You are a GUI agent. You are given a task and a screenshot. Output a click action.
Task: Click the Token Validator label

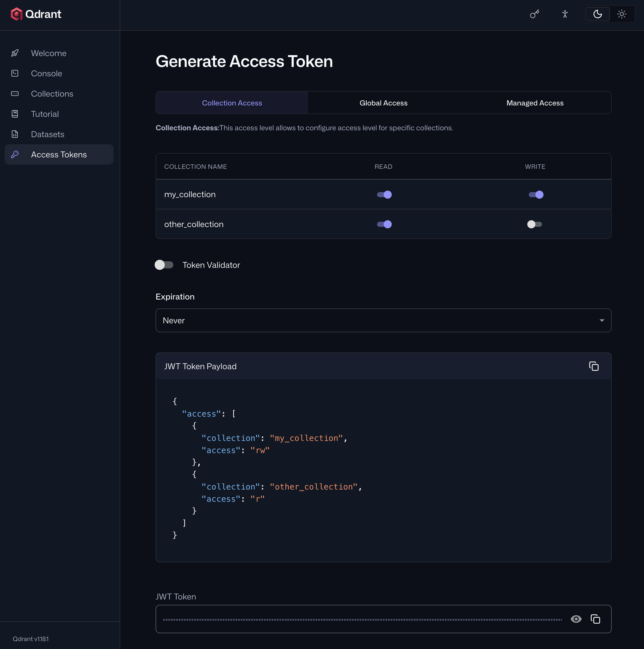[x=211, y=265]
